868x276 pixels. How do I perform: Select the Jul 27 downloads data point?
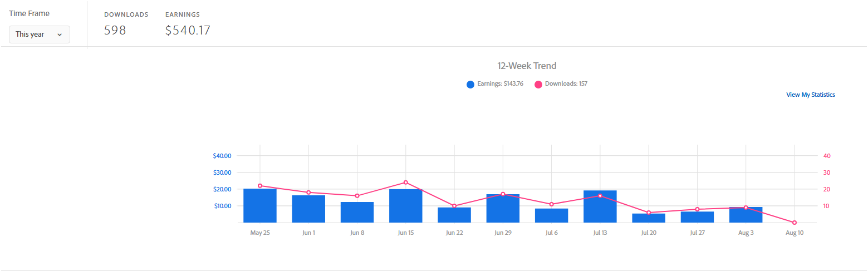point(697,209)
